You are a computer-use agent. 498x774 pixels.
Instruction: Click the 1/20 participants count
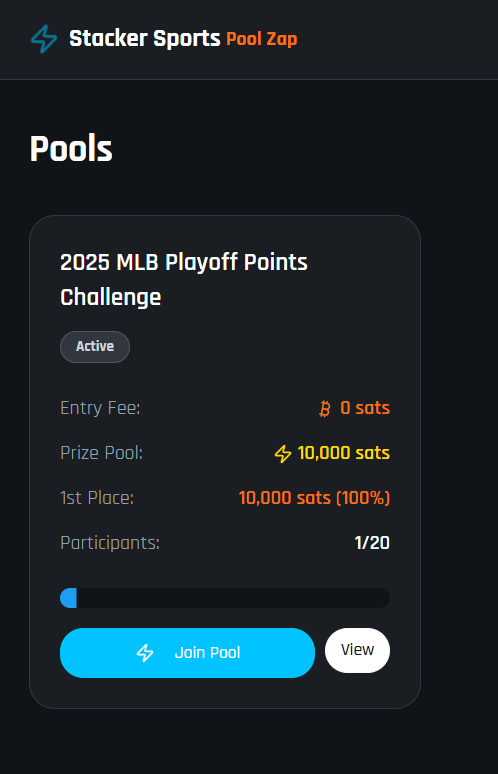(x=372, y=543)
